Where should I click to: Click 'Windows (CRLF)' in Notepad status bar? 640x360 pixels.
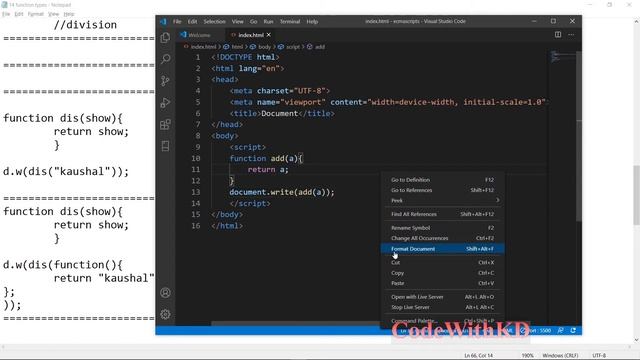pyautogui.click(x=560, y=356)
